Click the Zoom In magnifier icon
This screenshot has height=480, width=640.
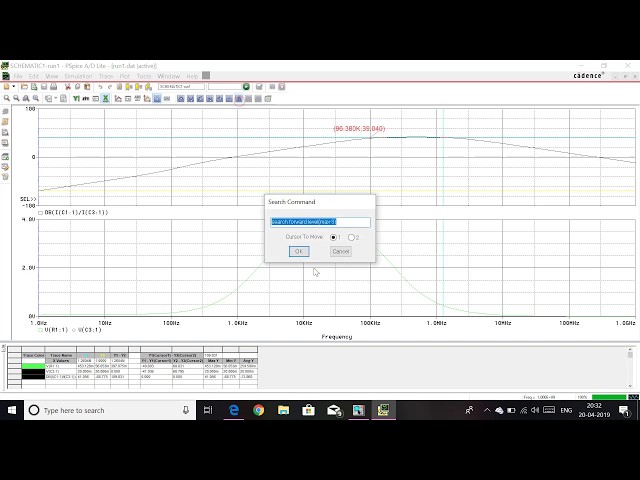(7, 98)
